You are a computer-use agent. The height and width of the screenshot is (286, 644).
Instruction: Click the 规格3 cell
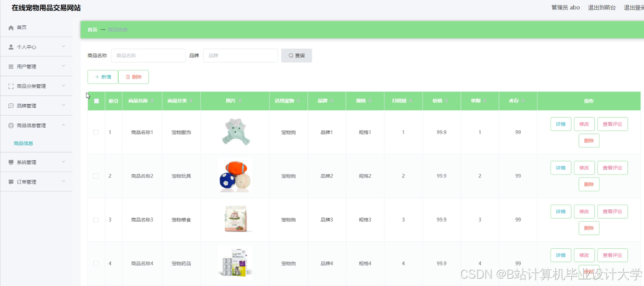[365, 220]
